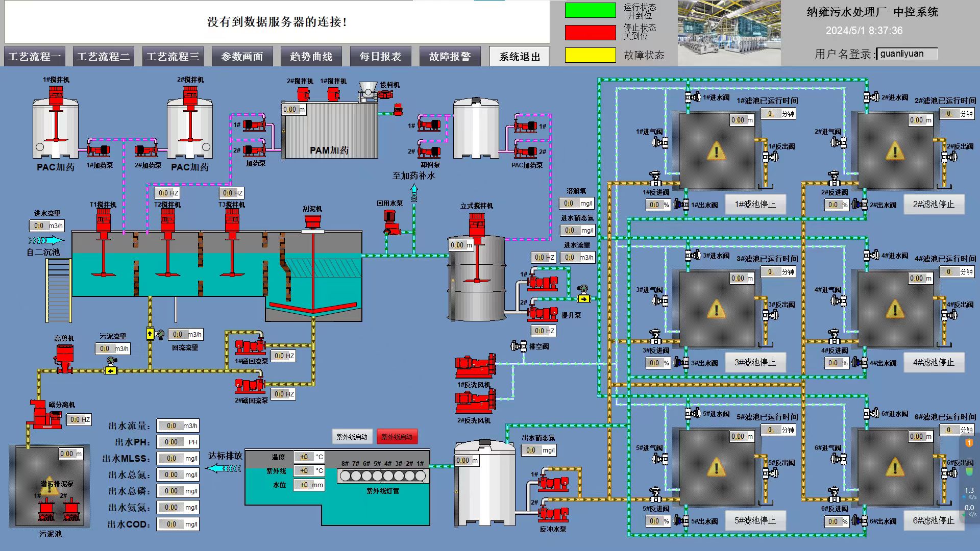Open the 工艺流程一 tab
This screenshot has width=980, height=551.
point(35,56)
